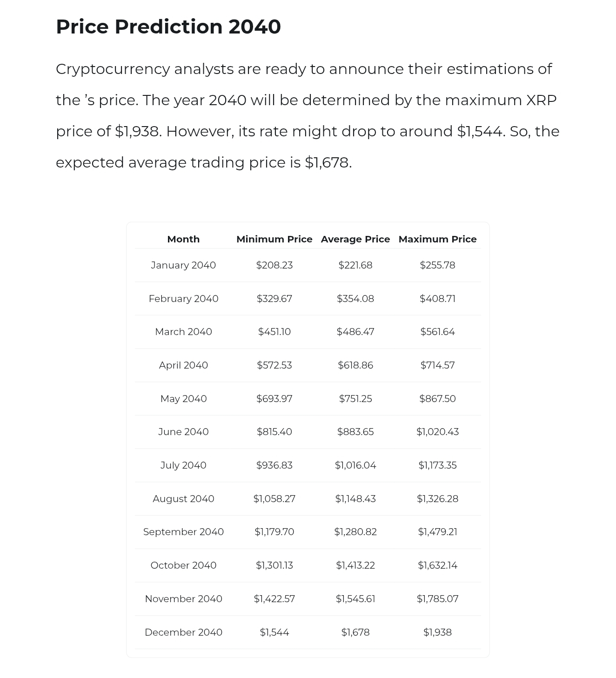Screen dimensions: 616x678
Task: Select the December 2040 row label
Action: tap(183, 632)
